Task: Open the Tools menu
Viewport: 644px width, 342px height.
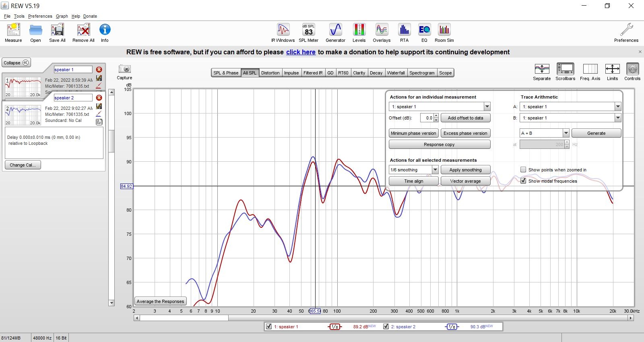Action: (x=19, y=16)
